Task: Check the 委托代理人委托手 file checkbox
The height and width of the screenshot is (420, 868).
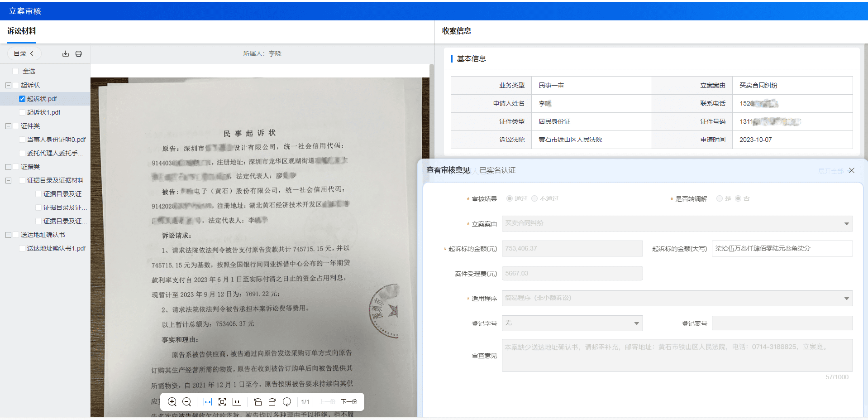Action: (x=22, y=153)
